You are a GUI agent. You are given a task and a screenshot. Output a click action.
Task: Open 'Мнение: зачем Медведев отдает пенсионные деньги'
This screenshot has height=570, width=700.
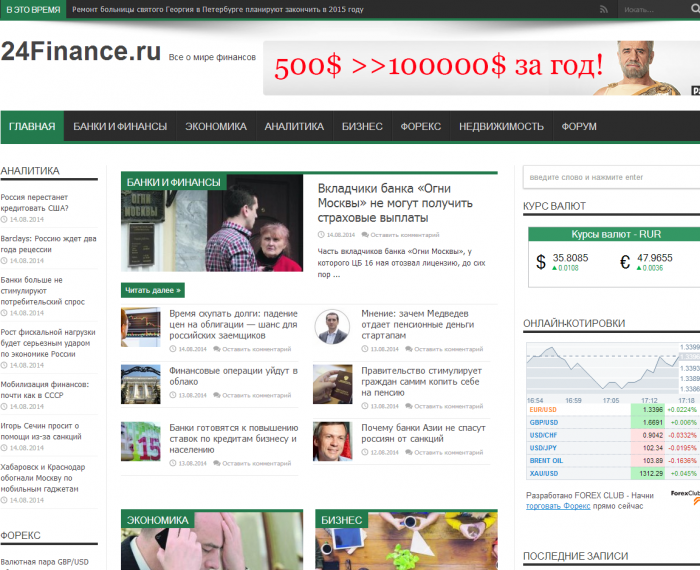pyautogui.click(x=417, y=325)
